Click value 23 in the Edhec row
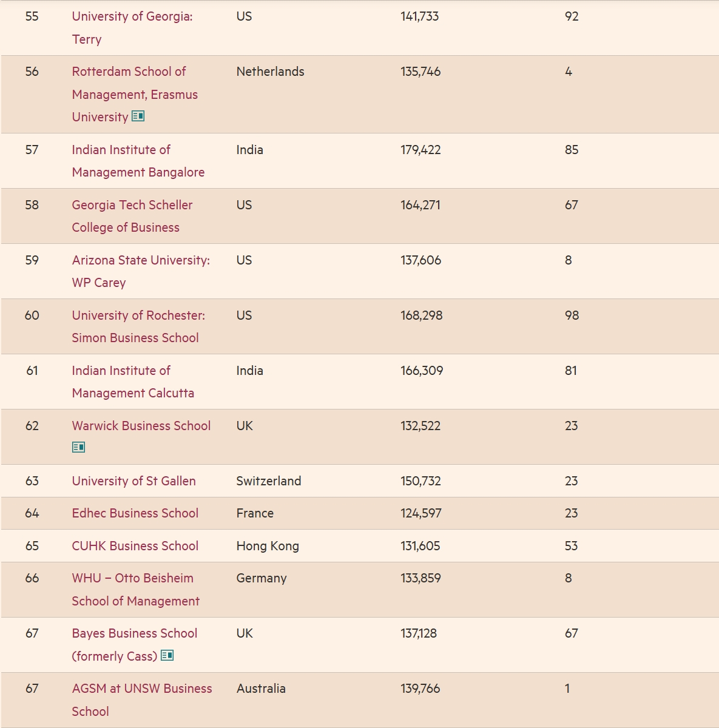Image resolution: width=719 pixels, height=728 pixels. coord(572,513)
